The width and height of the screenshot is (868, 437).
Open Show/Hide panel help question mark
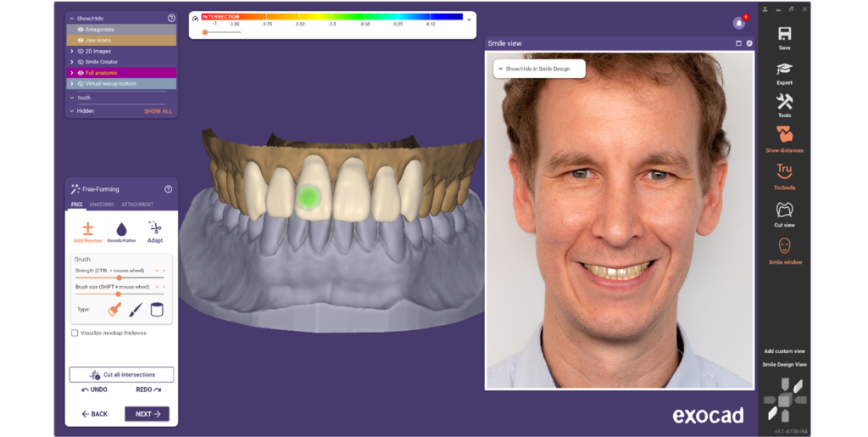(x=171, y=19)
